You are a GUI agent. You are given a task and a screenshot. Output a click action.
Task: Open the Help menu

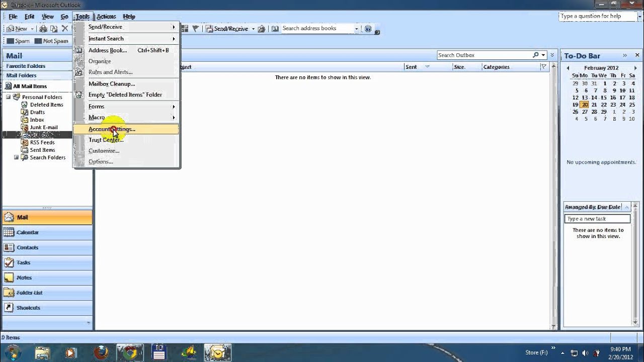pyautogui.click(x=129, y=17)
